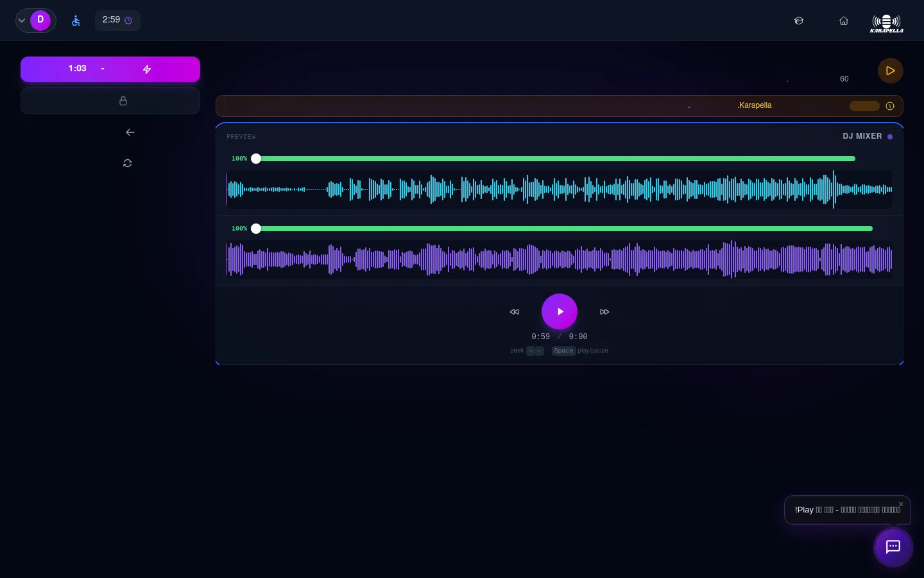Click the refresh icon in sidebar

pos(128,163)
